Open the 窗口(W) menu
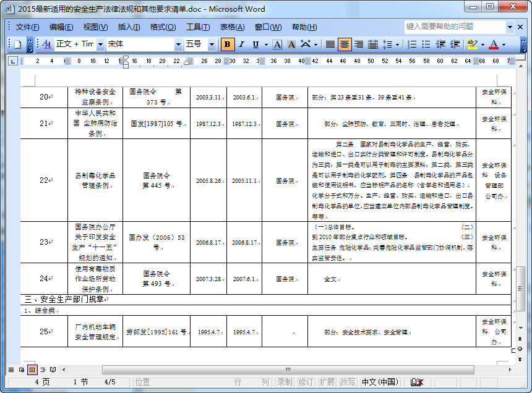532x393 pixels. coord(268,27)
